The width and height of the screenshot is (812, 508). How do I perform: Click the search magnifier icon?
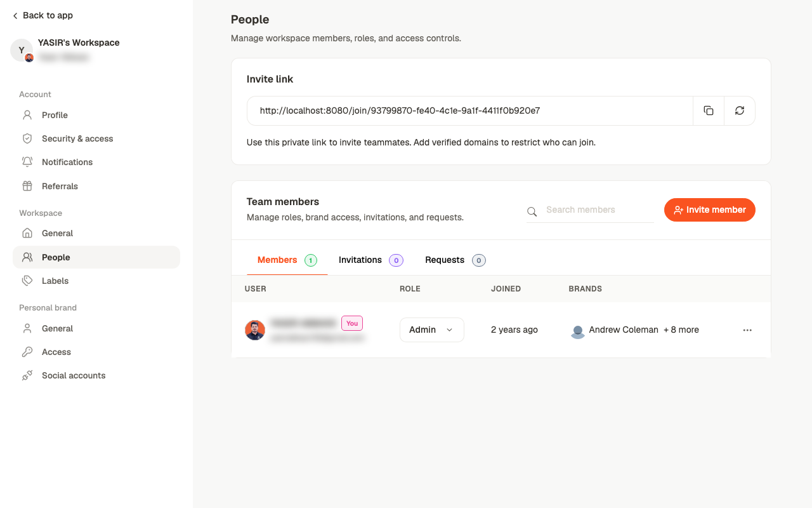tap(532, 211)
